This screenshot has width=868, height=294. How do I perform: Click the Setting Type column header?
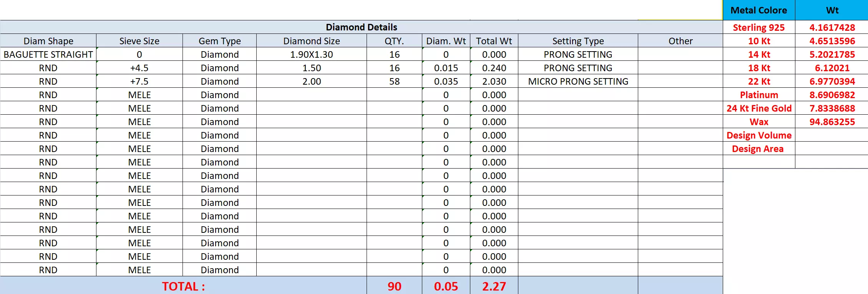[x=578, y=41]
